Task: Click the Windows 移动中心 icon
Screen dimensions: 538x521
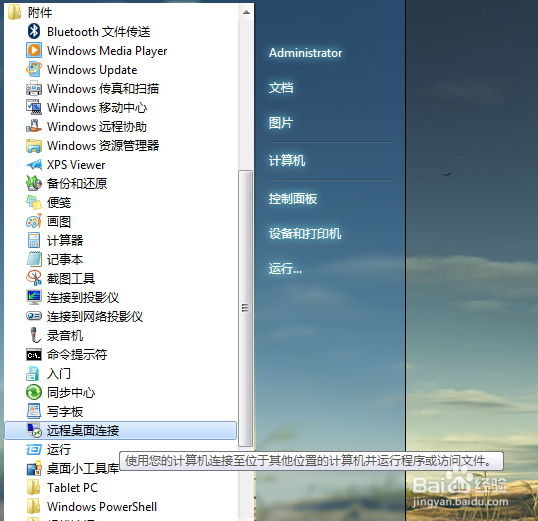Action: [34, 107]
